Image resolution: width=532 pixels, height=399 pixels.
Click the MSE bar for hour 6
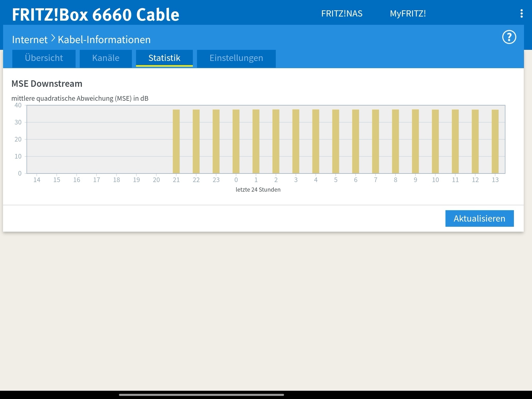[x=356, y=142]
